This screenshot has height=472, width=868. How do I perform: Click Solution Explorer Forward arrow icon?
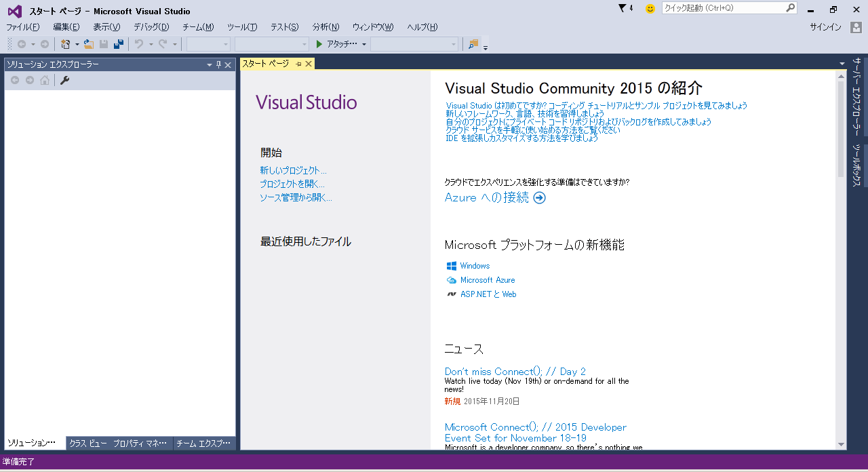(30, 80)
